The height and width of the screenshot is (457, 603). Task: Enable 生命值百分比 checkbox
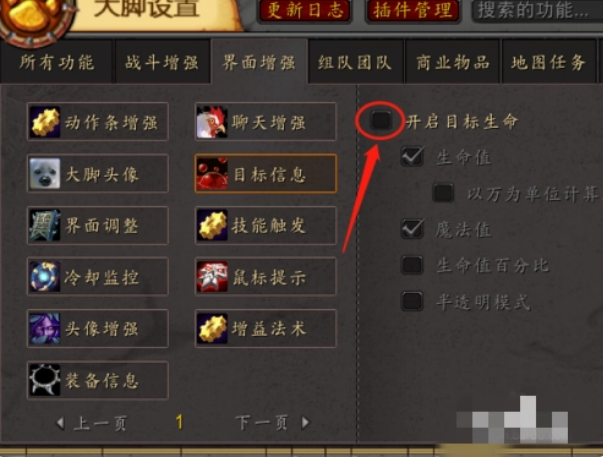click(412, 265)
